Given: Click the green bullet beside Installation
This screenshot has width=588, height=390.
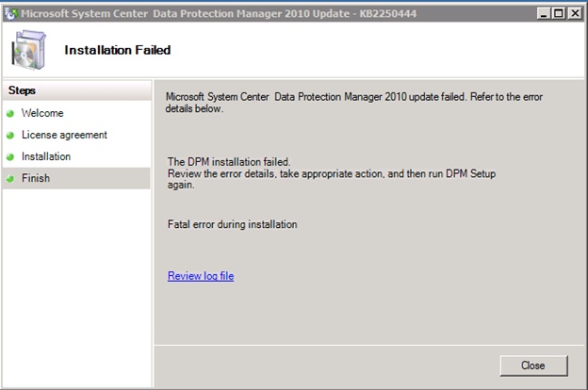Looking at the screenshot, I should 10,156.
